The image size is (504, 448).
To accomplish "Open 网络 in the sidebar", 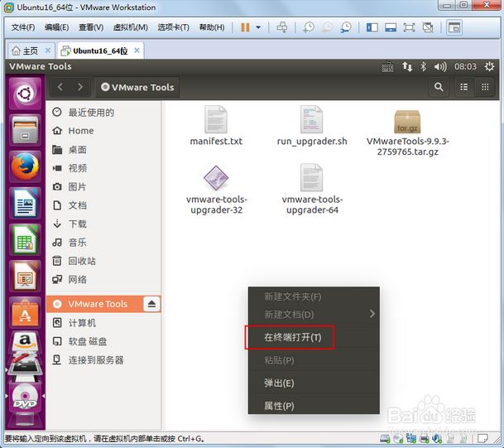I will pyautogui.click(x=103, y=279).
